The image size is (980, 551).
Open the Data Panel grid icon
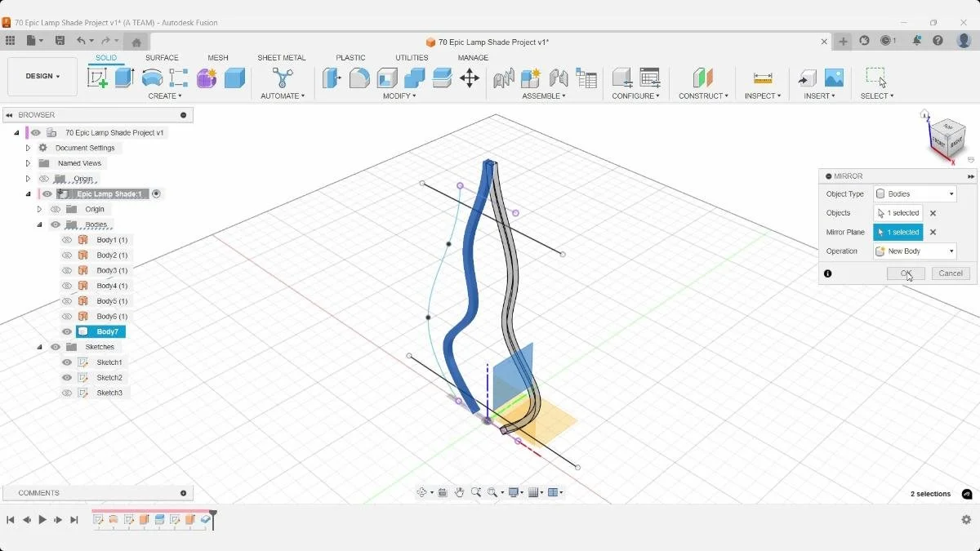coord(10,41)
